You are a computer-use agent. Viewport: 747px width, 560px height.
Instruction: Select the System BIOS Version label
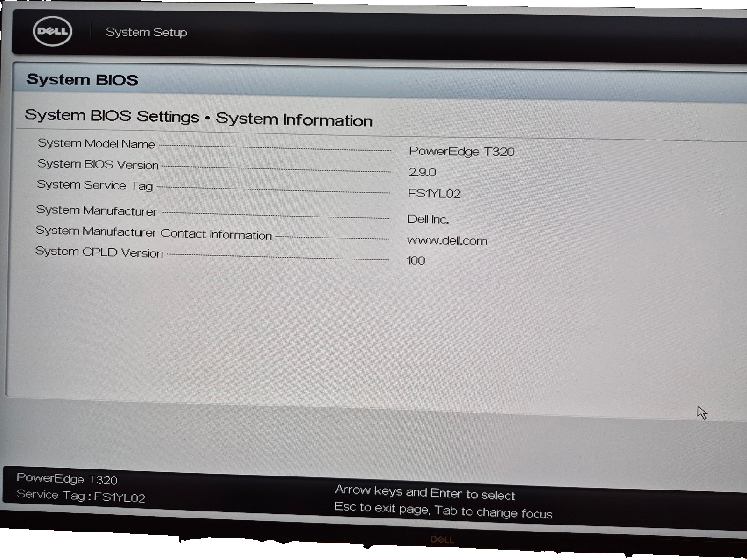(x=98, y=164)
